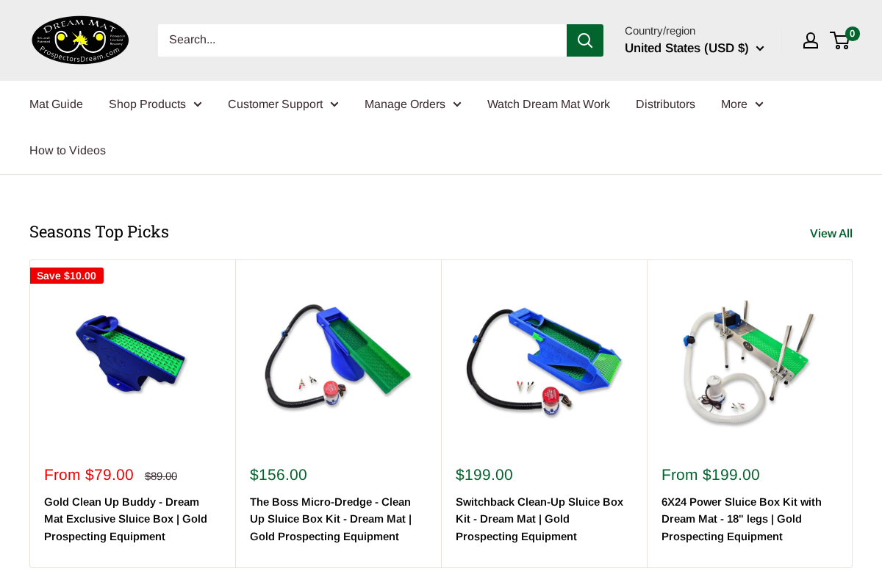The height and width of the screenshot is (588, 882).
Task: Open Switchback Clean-Up Sluice Box Kit page
Action: [539, 518]
